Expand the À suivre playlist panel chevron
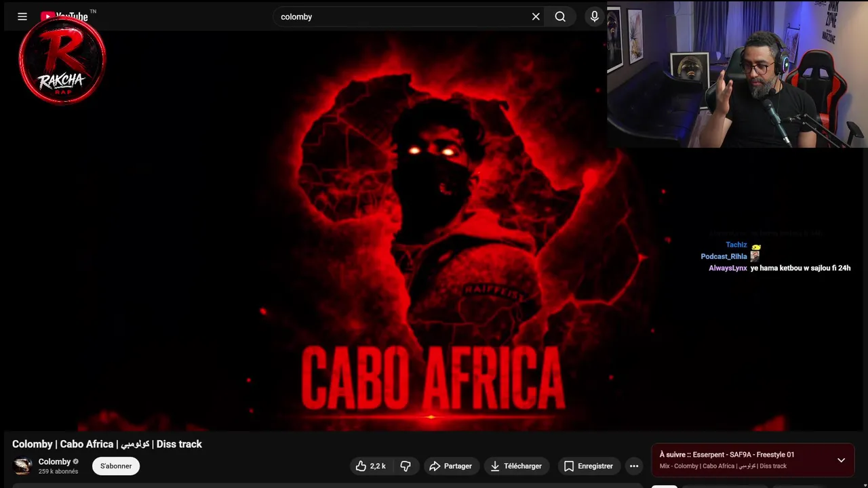 click(841, 460)
